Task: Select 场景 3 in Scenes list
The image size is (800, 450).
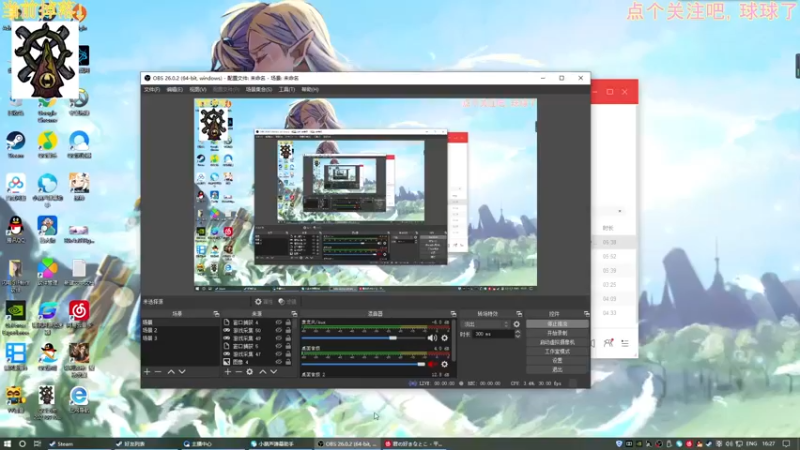Action: coord(180,338)
